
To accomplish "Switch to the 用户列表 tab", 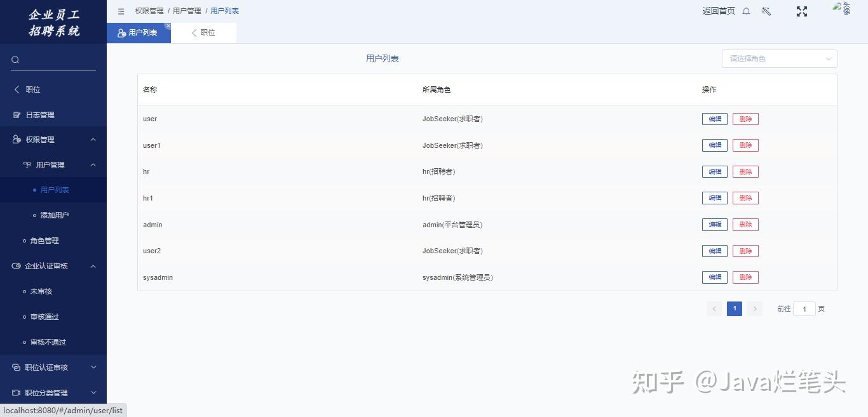I will [x=139, y=32].
